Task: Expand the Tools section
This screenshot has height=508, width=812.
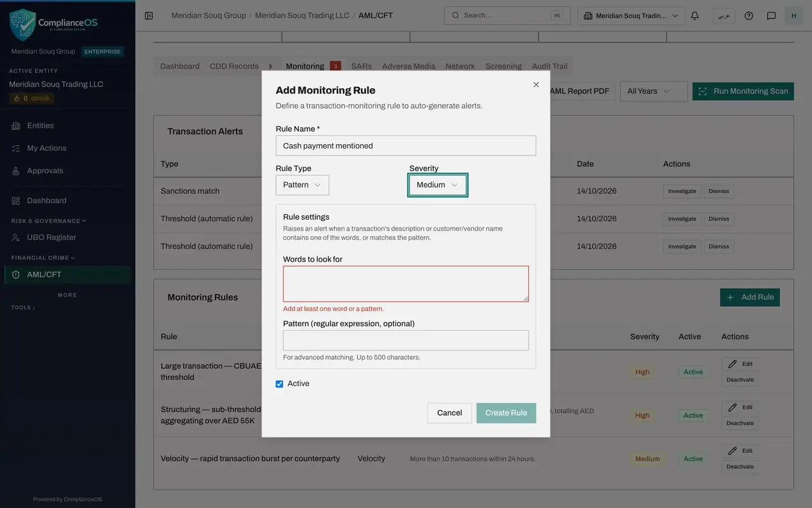Action: click(23, 307)
